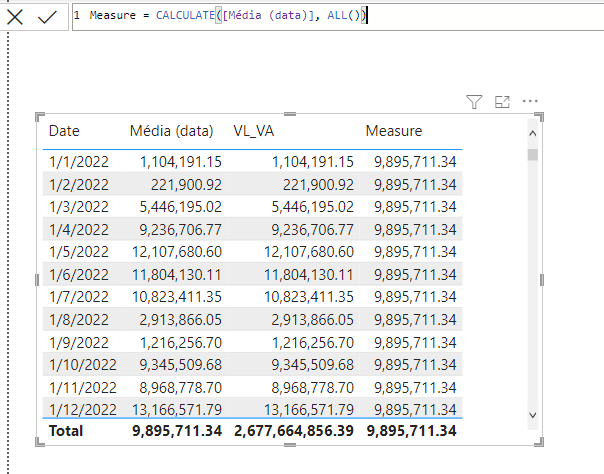The image size is (604, 474).
Task: Sort by the Measure column header
Action: (394, 131)
